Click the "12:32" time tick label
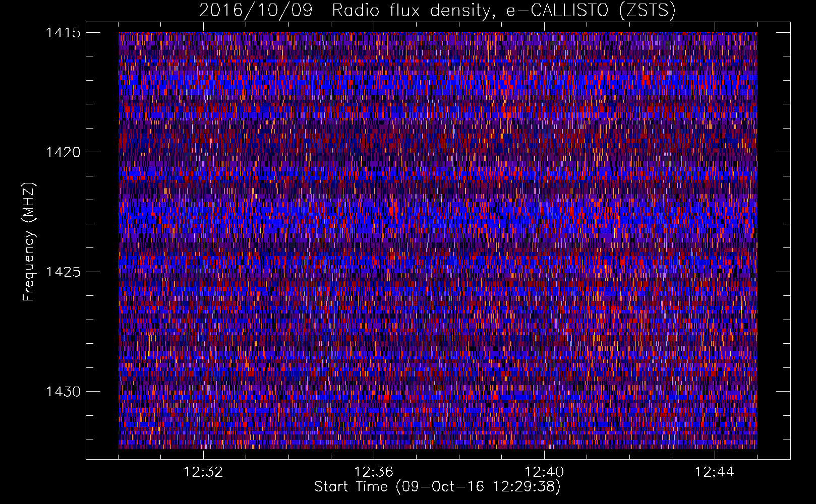 coord(203,472)
